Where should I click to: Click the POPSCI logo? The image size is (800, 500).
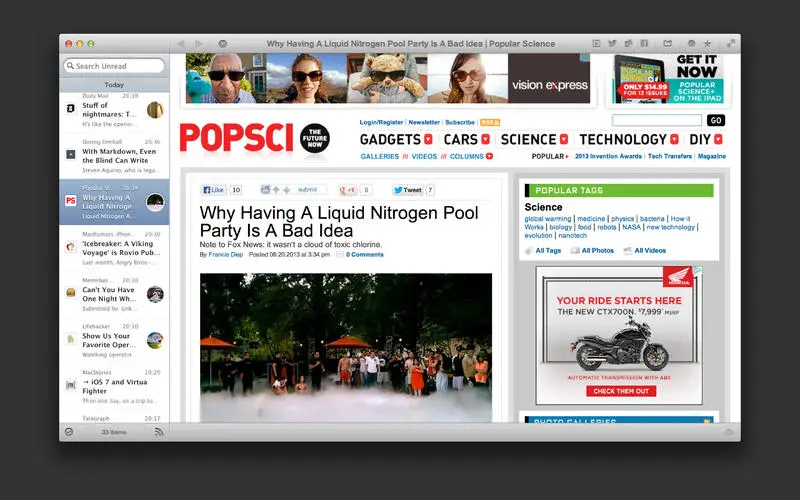(x=236, y=138)
